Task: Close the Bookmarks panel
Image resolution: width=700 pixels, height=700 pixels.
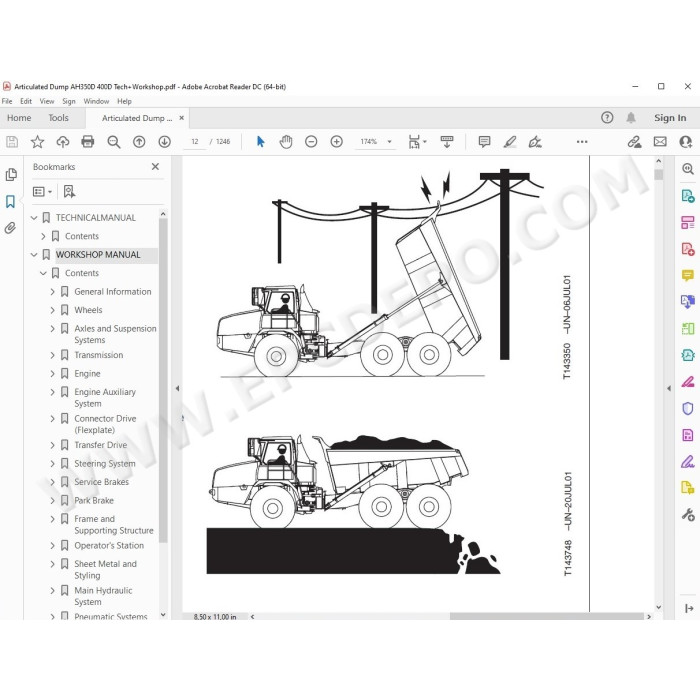Action: (155, 167)
